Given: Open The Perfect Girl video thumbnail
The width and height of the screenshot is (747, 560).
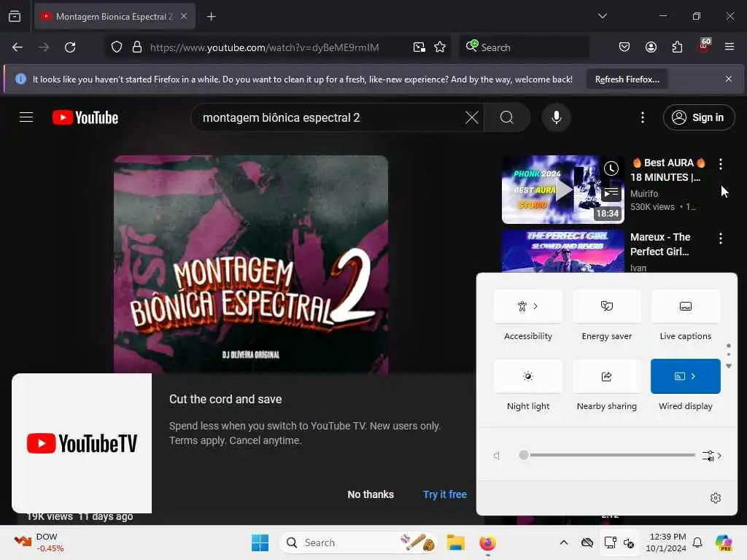Looking at the screenshot, I should (x=562, y=251).
